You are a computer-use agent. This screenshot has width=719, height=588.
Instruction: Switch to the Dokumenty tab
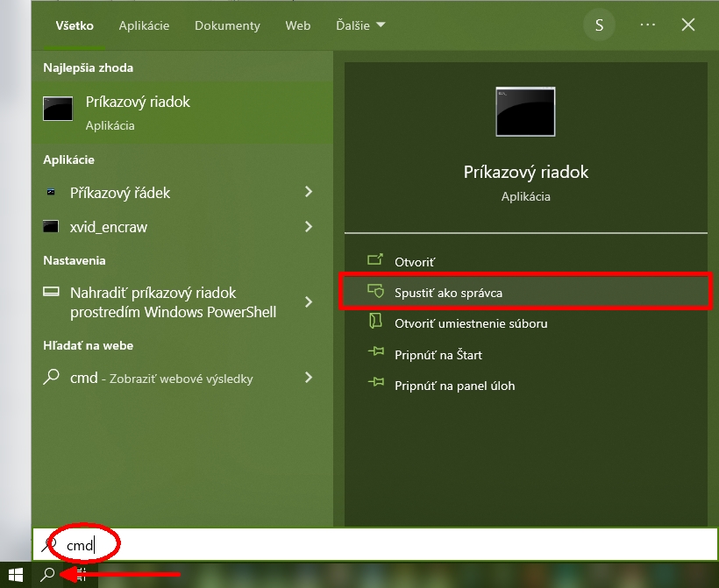tap(227, 25)
